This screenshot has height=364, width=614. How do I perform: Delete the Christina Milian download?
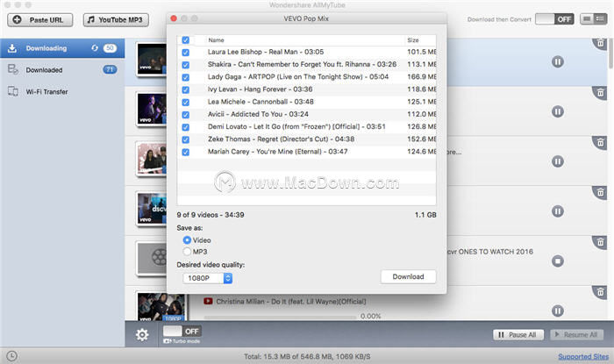600,292
